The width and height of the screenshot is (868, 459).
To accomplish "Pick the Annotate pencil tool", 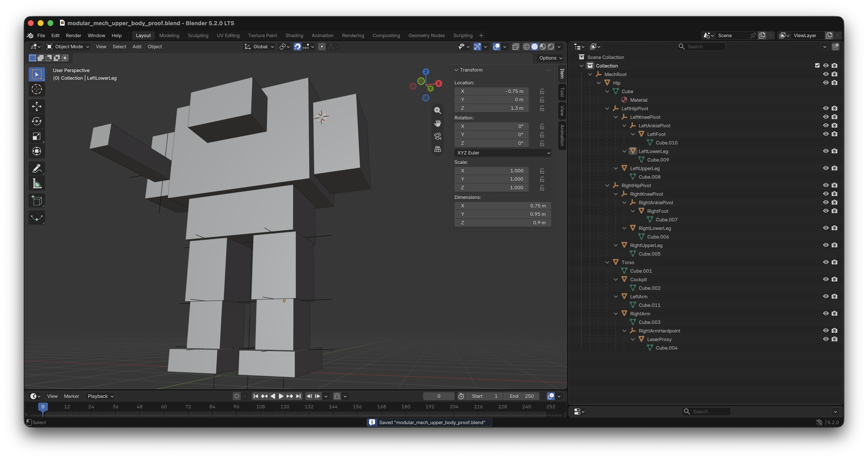I will click(x=37, y=168).
